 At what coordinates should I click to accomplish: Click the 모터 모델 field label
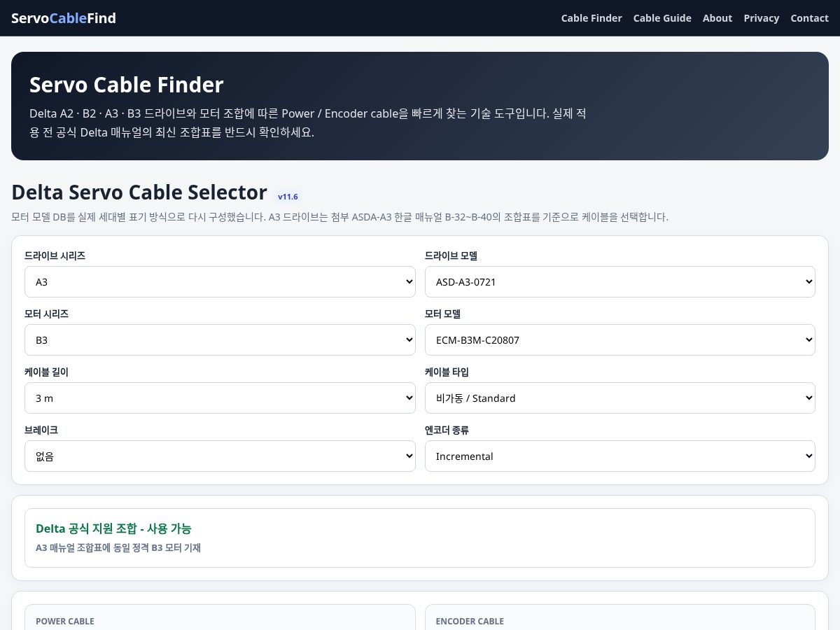pos(442,314)
